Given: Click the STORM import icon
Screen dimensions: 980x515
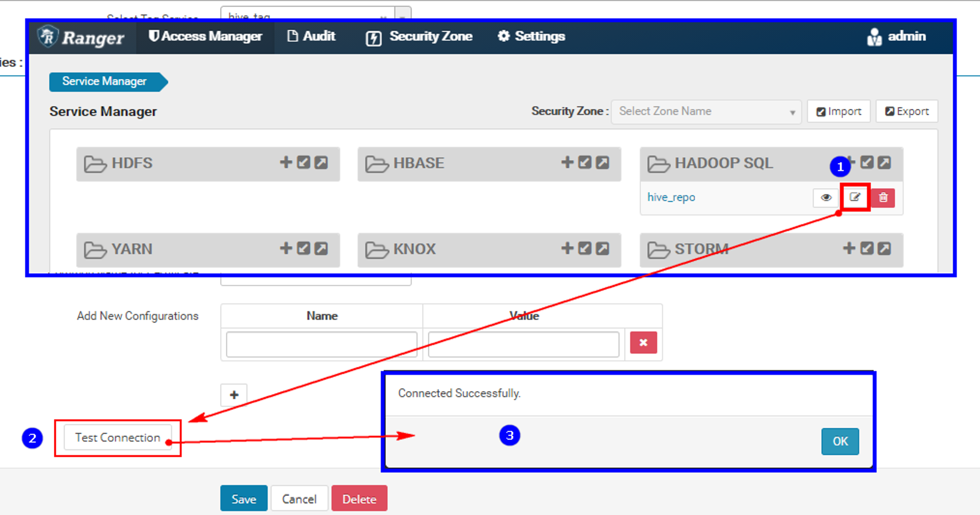Looking at the screenshot, I should (867, 248).
